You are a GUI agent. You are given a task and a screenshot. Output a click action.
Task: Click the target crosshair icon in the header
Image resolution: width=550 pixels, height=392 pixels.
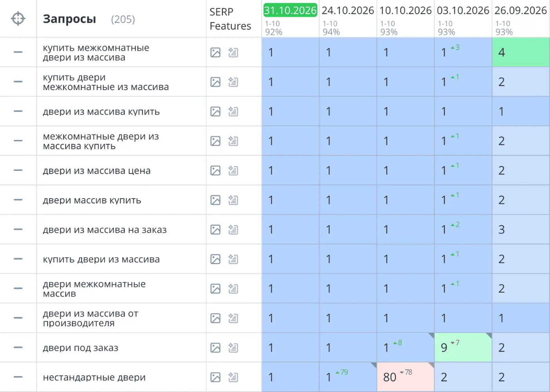coord(18,18)
